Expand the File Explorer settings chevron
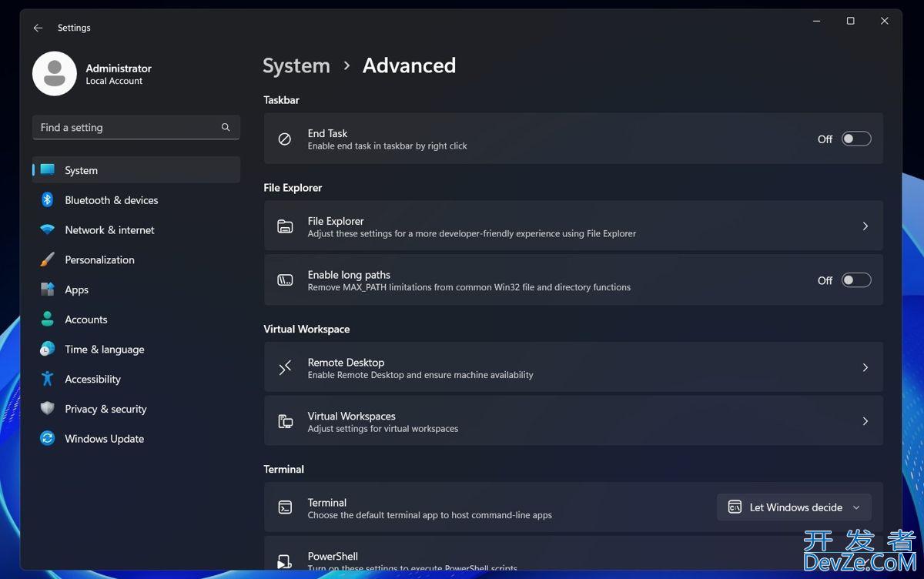 pos(865,226)
